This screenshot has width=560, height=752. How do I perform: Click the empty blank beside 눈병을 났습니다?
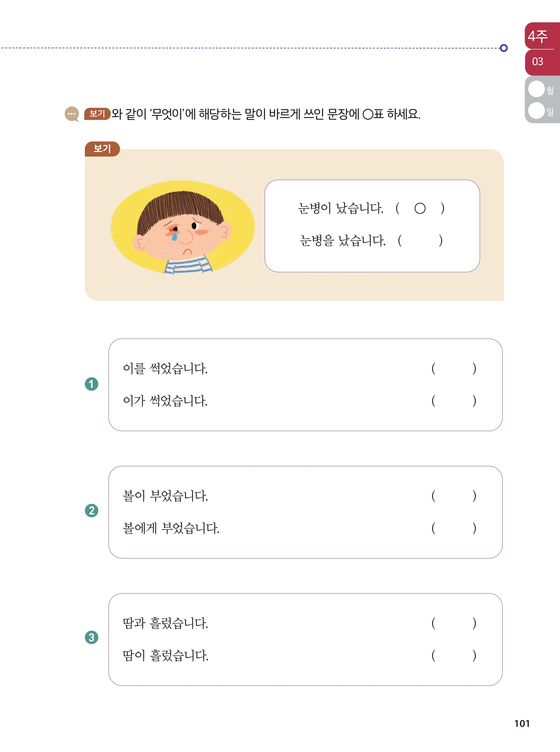pyautogui.click(x=420, y=240)
